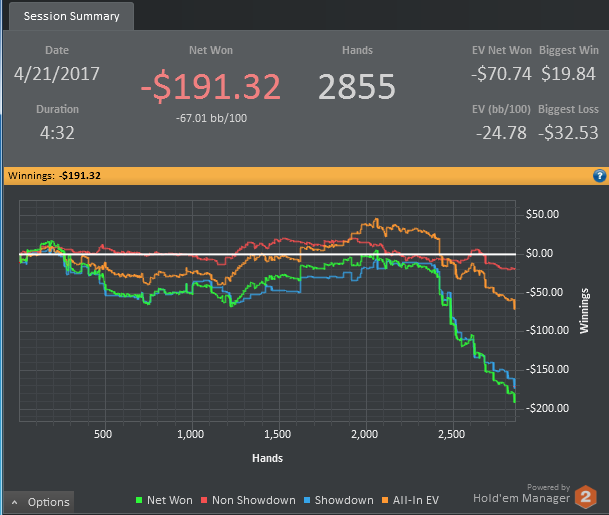Click the Net Won heading label
609x515 pixels.
click(211, 50)
